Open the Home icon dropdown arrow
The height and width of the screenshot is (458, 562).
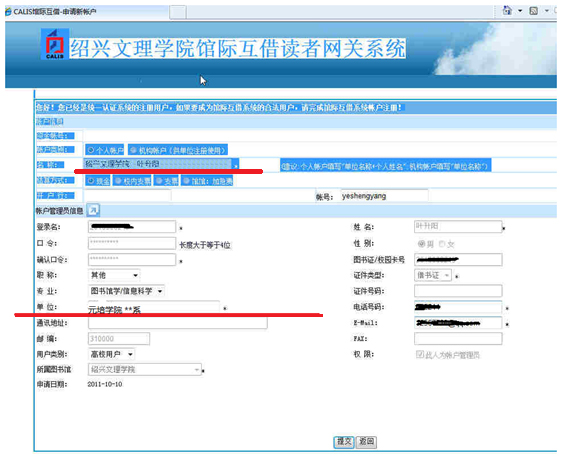pyautogui.click(x=520, y=11)
